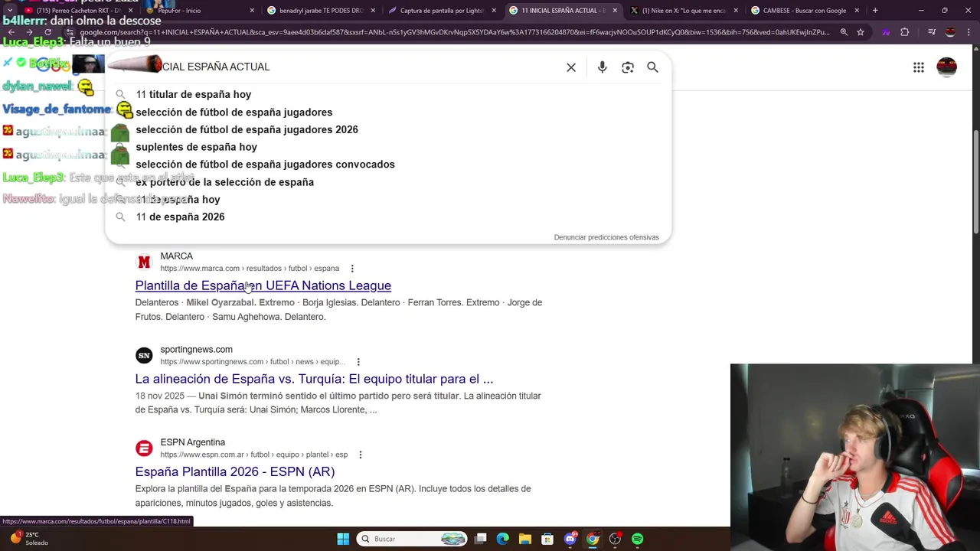The width and height of the screenshot is (980, 551).
Task: Open the Google apps grid
Action: pyautogui.click(x=919, y=67)
